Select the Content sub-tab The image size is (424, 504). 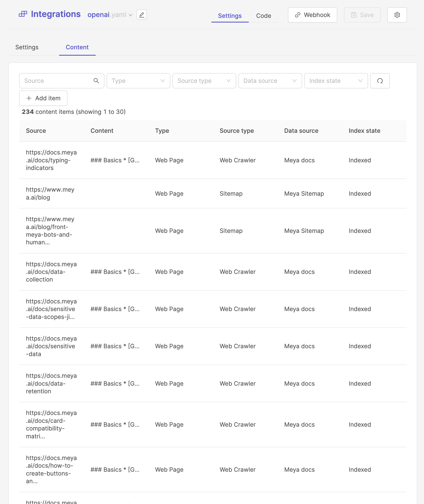[x=77, y=47]
